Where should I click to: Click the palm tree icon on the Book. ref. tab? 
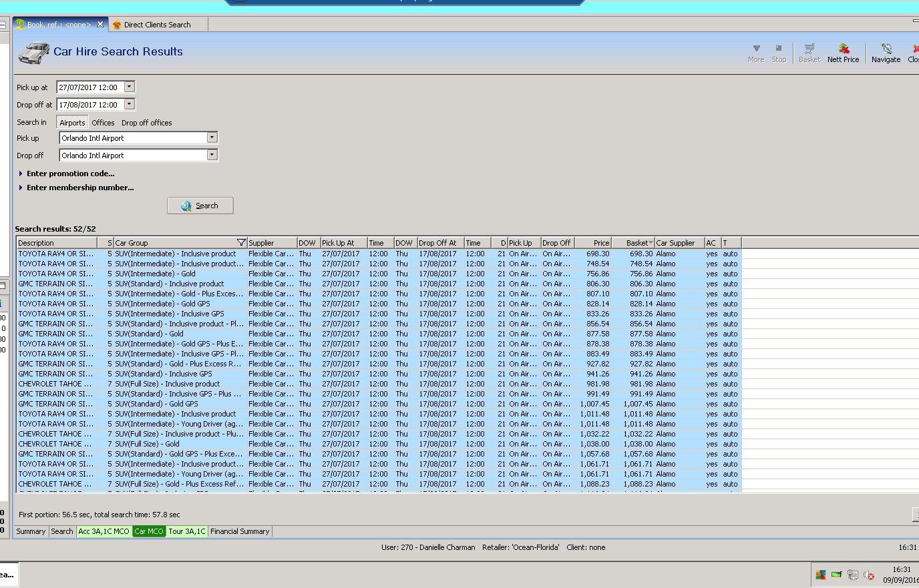(21, 24)
